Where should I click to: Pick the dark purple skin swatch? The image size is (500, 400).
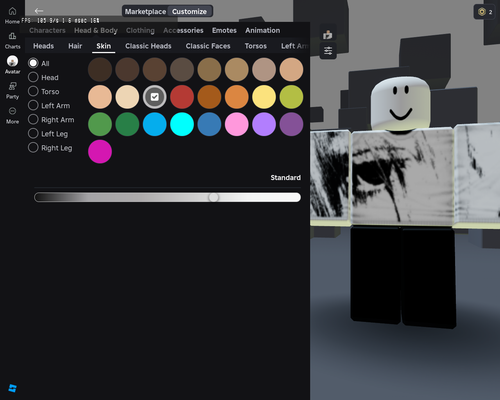[291, 124]
